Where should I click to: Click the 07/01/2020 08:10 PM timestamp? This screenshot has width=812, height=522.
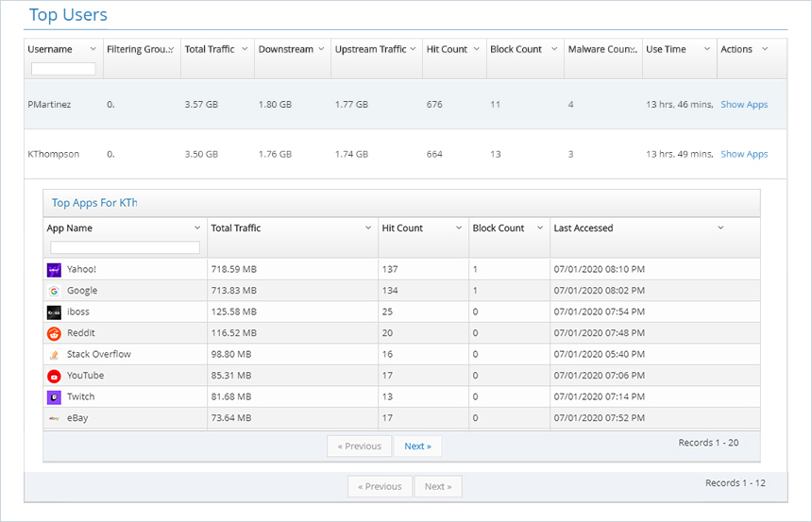600,269
